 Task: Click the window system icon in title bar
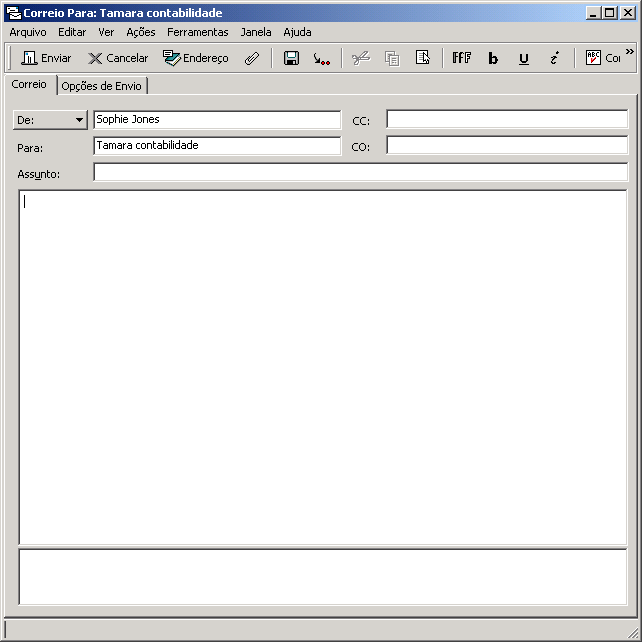[14, 13]
